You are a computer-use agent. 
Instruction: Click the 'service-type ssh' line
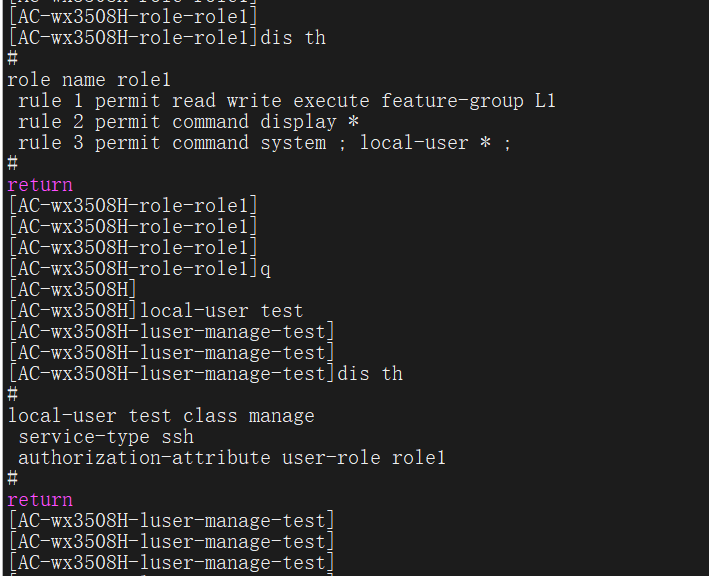[x=106, y=437]
